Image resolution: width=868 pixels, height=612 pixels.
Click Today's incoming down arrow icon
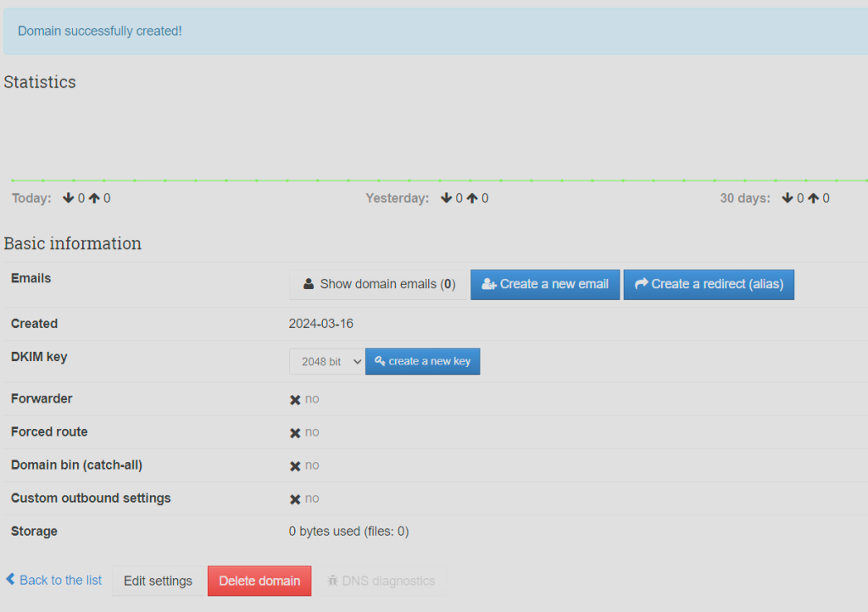(68, 198)
